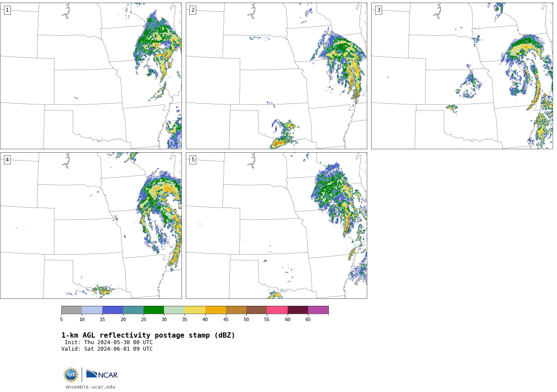Select ensemble member label 5
557x392 pixels.
(x=193, y=160)
